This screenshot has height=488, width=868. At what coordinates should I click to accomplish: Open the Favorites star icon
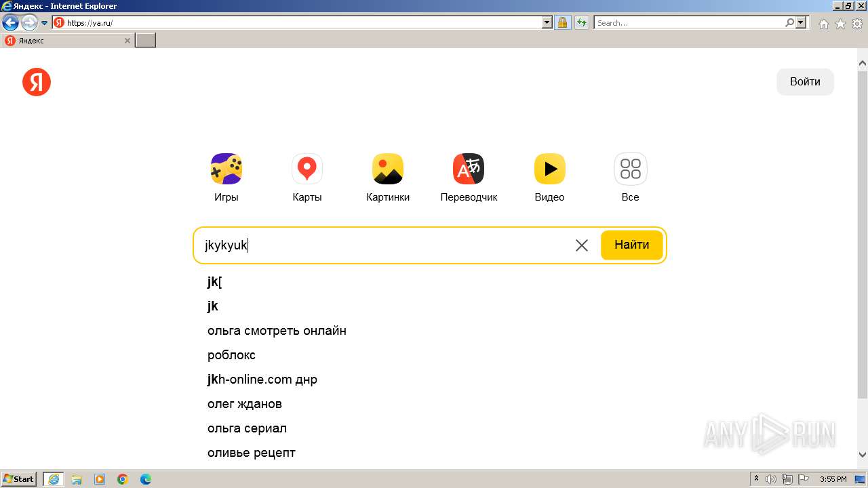[840, 24]
